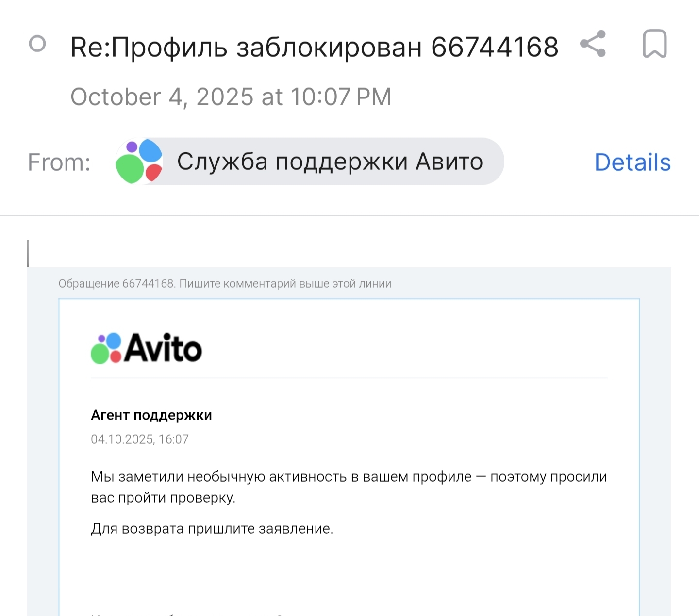The width and height of the screenshot is (699, 616).
Task: Click the From: label
Action: (59, 162)
